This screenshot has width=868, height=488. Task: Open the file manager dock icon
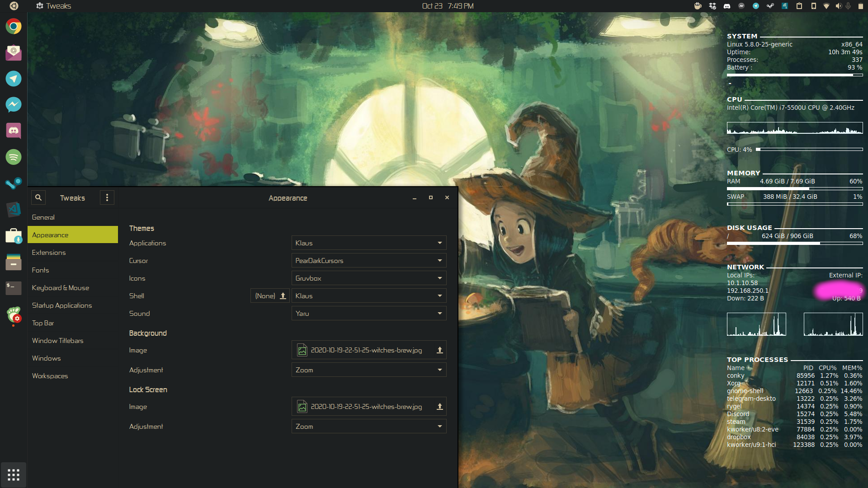click(14, 262)
